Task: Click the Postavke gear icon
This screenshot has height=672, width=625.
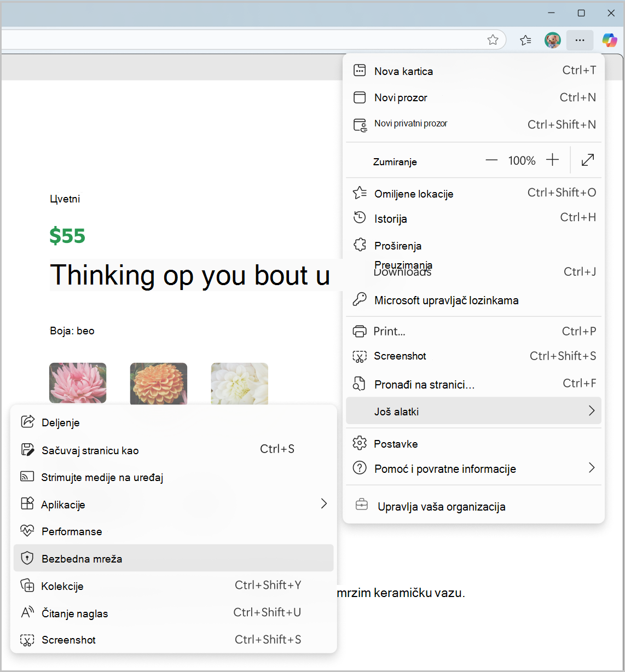Action: pyautogui.click(x=360, y=443)
